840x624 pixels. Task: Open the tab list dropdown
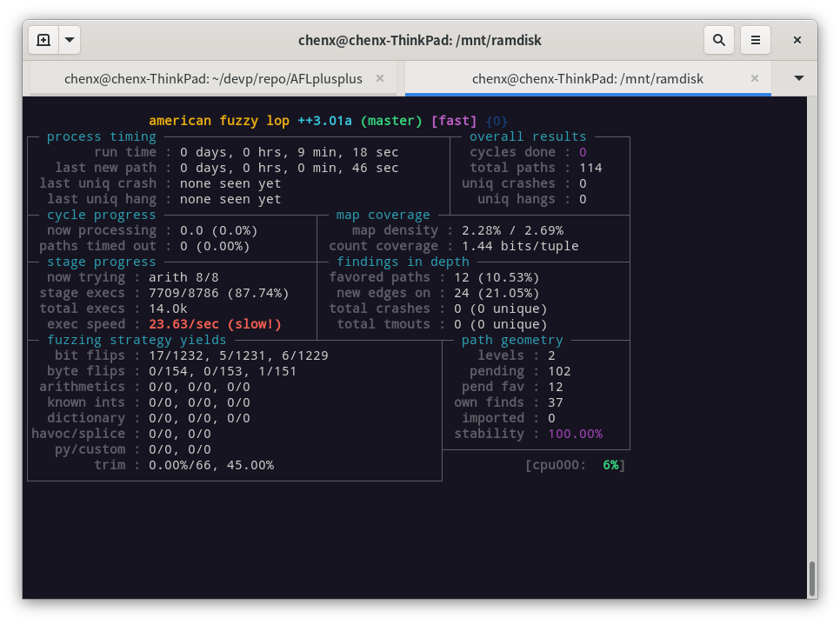click(x=799, y=78)
